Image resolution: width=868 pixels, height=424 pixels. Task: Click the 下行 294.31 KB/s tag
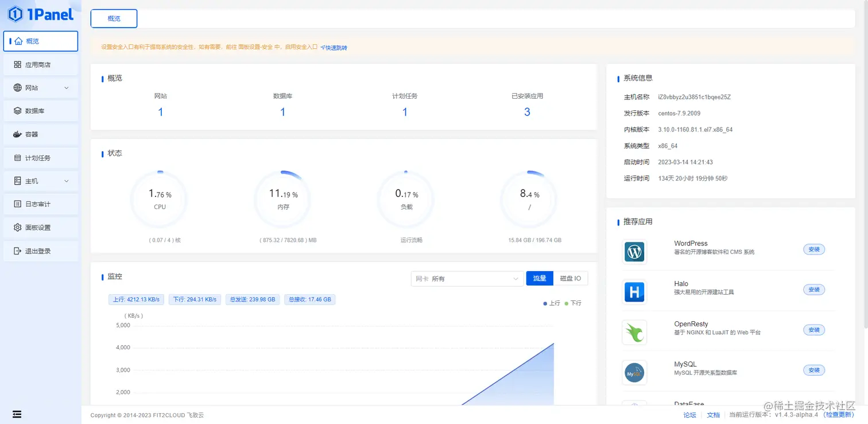pos(195,299)
